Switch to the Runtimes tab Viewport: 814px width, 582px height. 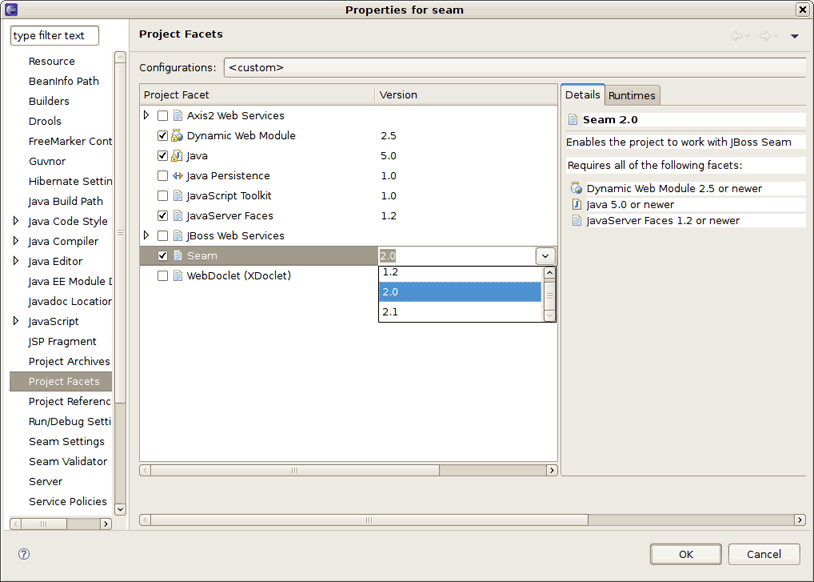pyautogui.click(x=631, y=95)
